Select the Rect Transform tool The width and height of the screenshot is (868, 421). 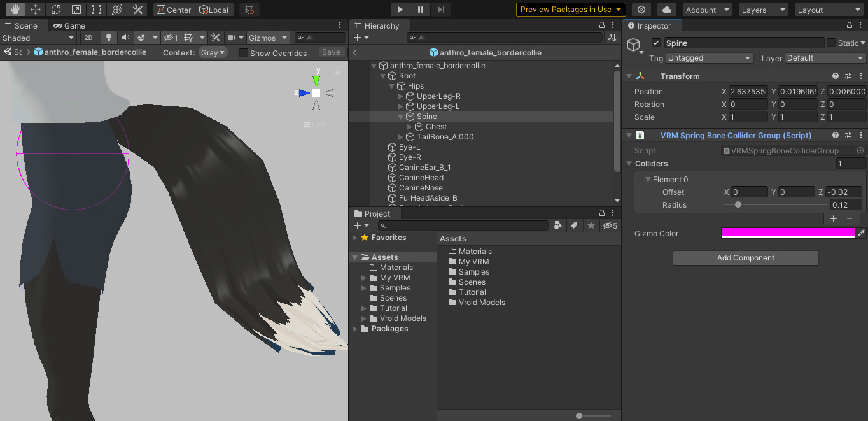point(96,9)
